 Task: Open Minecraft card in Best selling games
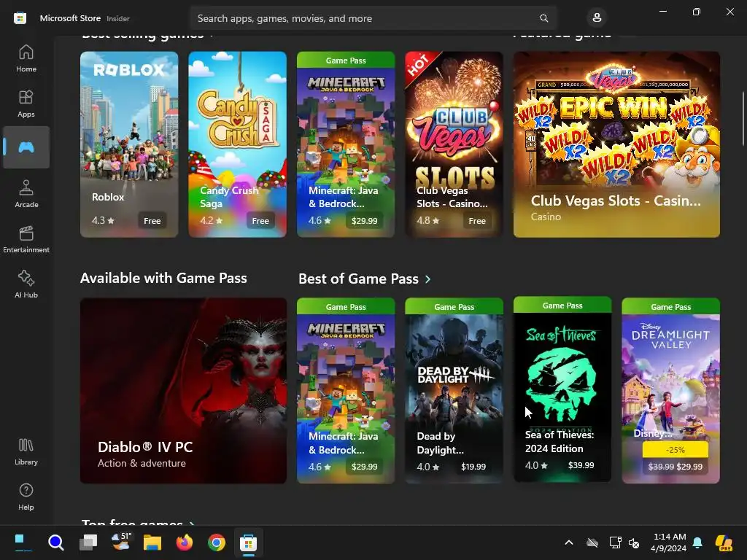pyautogui.click(x=346, y=144)
